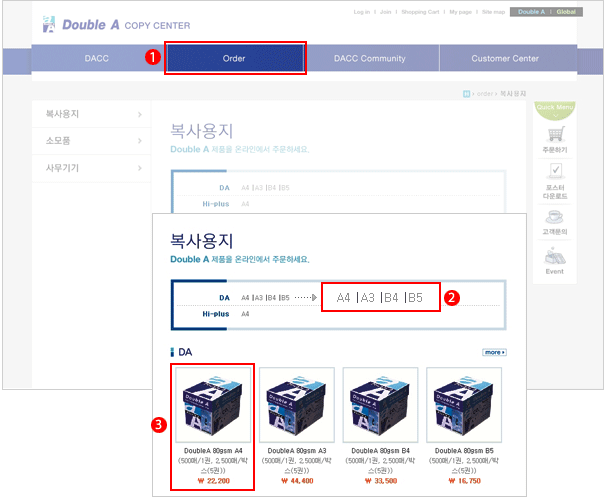Expand the 복사용지 sidebar chevron
Image resolution: width=604 pixels, height=497 pixels.
[139, 114]
